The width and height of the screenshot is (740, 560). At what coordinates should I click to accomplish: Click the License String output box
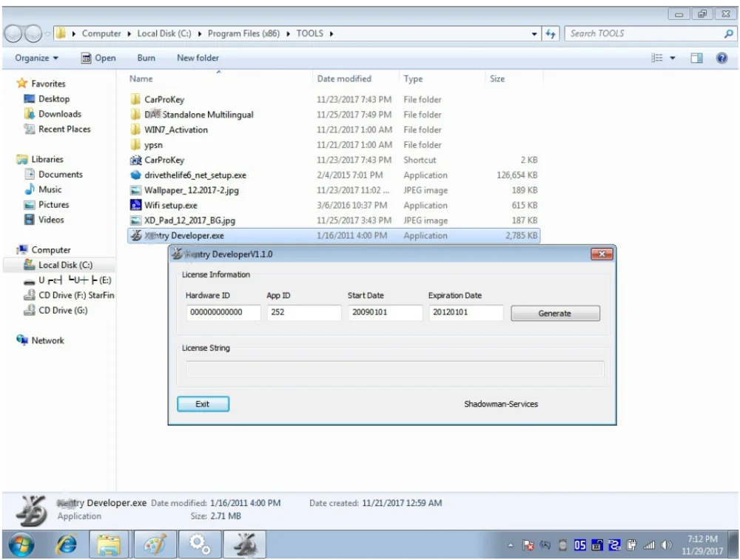point(395,368)
